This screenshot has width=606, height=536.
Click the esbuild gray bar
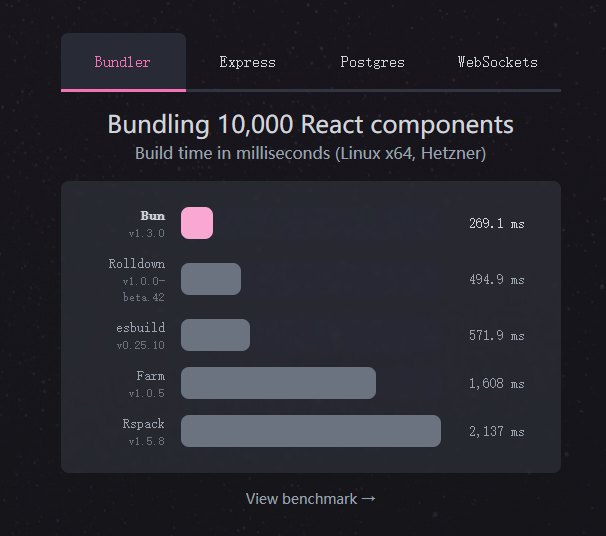tap(215, 335)
